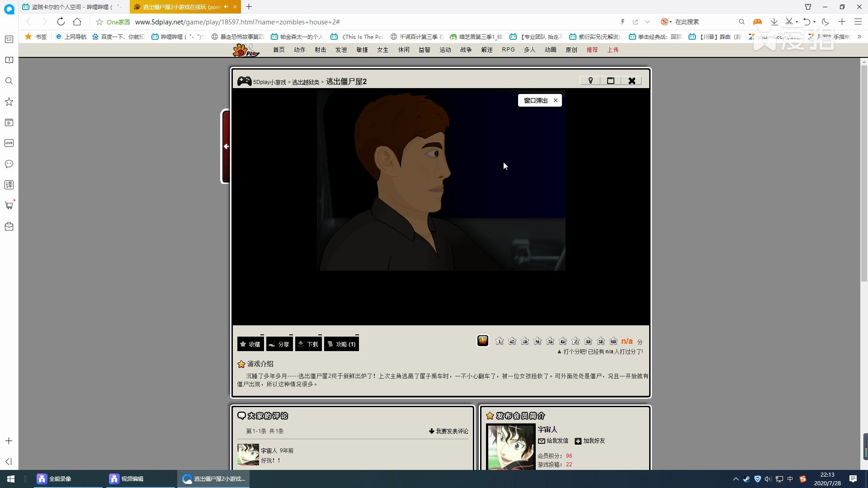Reload the current page
The image size is (868, 488).
click(x=61, y=22)
